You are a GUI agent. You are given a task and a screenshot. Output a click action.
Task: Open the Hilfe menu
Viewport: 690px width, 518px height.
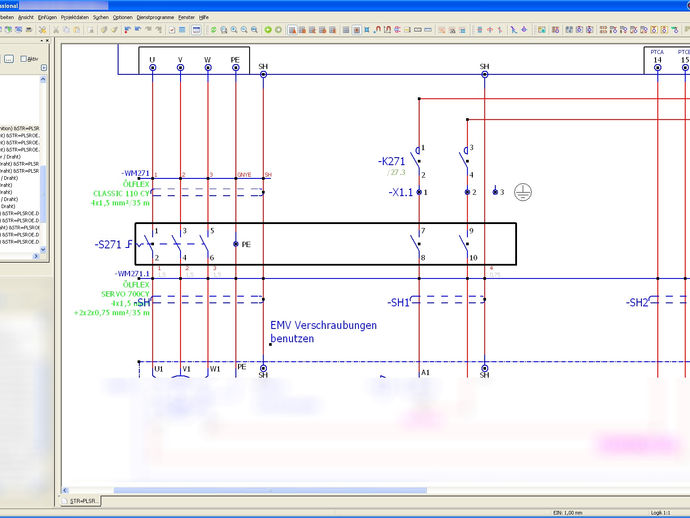204,17
